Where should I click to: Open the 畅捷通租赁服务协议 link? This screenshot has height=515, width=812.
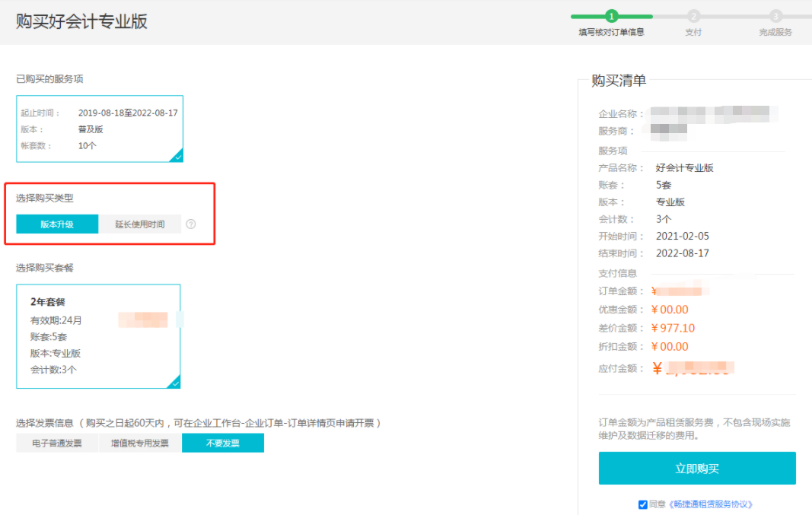(711, 504)
